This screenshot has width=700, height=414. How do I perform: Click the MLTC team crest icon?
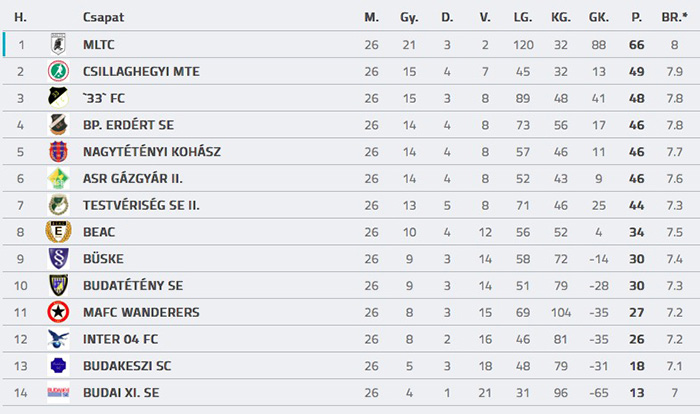[x=58, y=44]
